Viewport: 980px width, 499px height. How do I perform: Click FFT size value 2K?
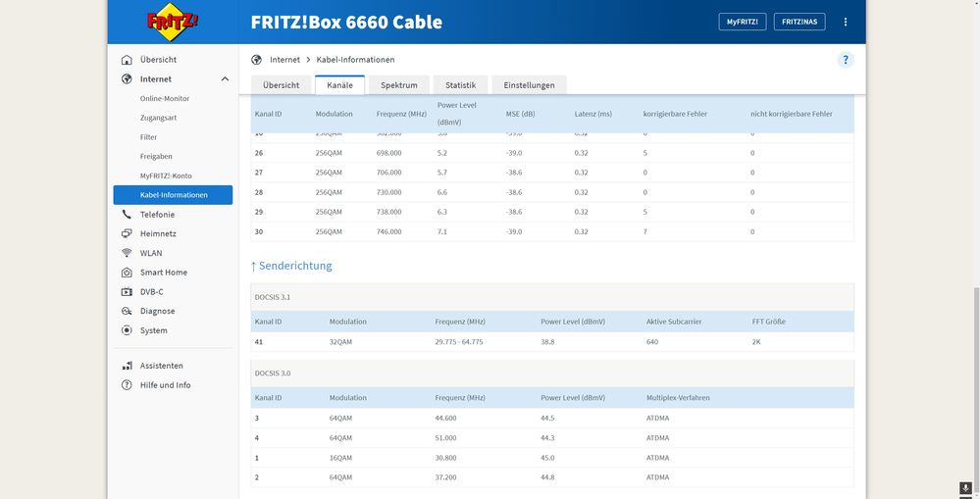tap(756, 342)
